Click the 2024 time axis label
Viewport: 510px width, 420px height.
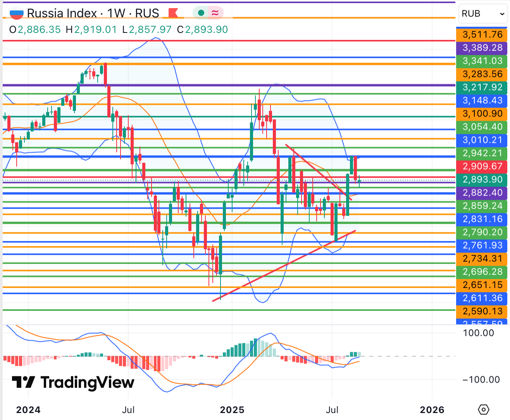point(28,410)
